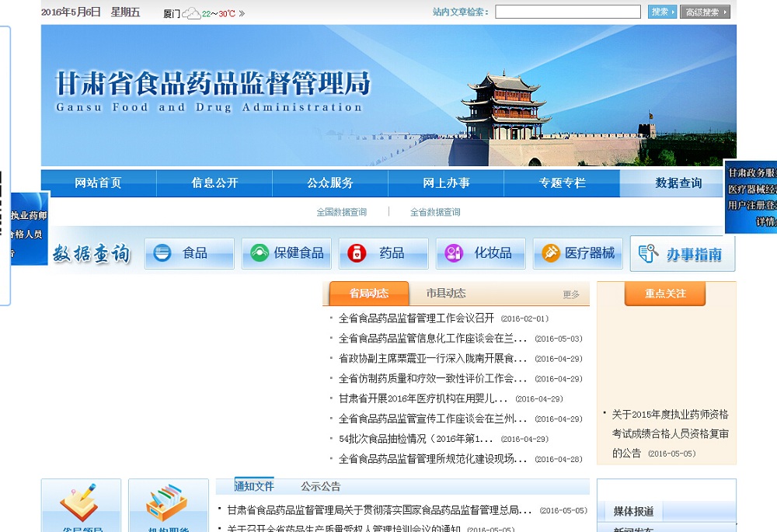Open news 全省食品药品监管宣传工作座谈会在兰州
The height and width of the screenshot is (532, 777).
432,419
